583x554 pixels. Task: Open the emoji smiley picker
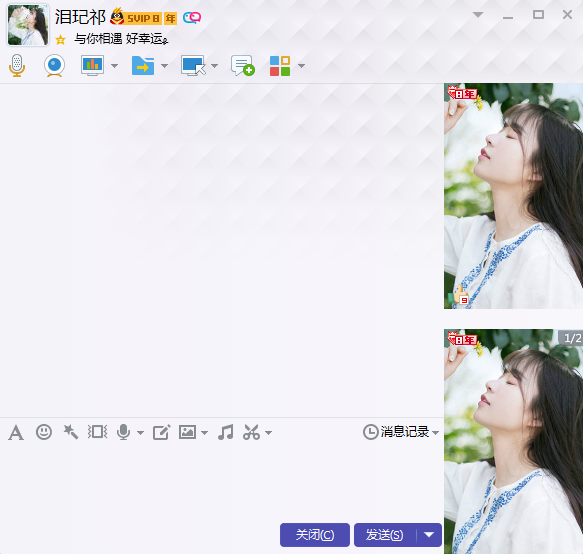[44, 432]
